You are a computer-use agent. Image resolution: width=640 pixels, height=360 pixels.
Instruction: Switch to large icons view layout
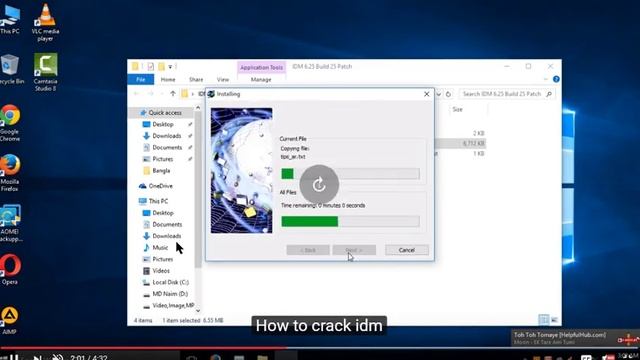(x=554, y=320)
